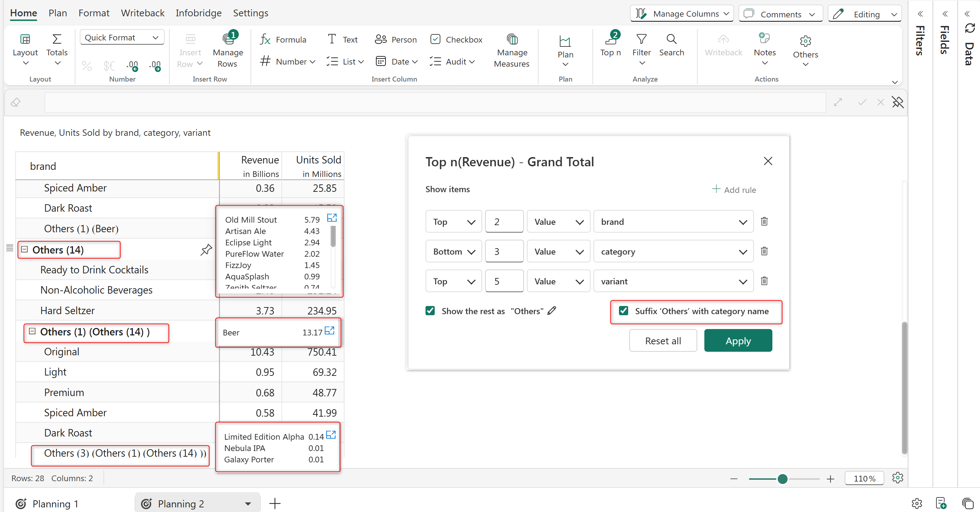Insert a Formula column

tap(283, 40)
